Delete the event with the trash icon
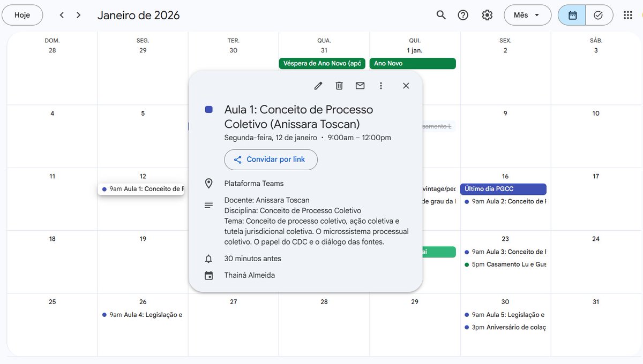Image resolution: width=643 pixels, height=364 pixels. (339, 86)
